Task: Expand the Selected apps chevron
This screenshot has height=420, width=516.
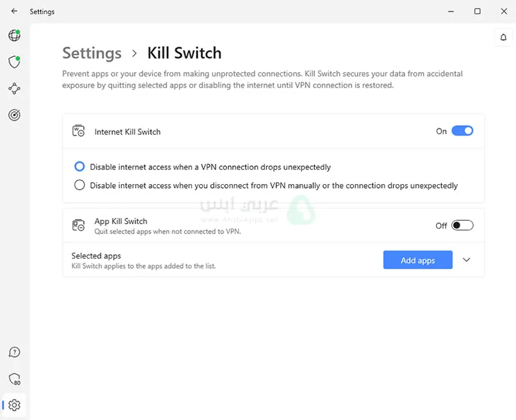Action: click(467, 260)
